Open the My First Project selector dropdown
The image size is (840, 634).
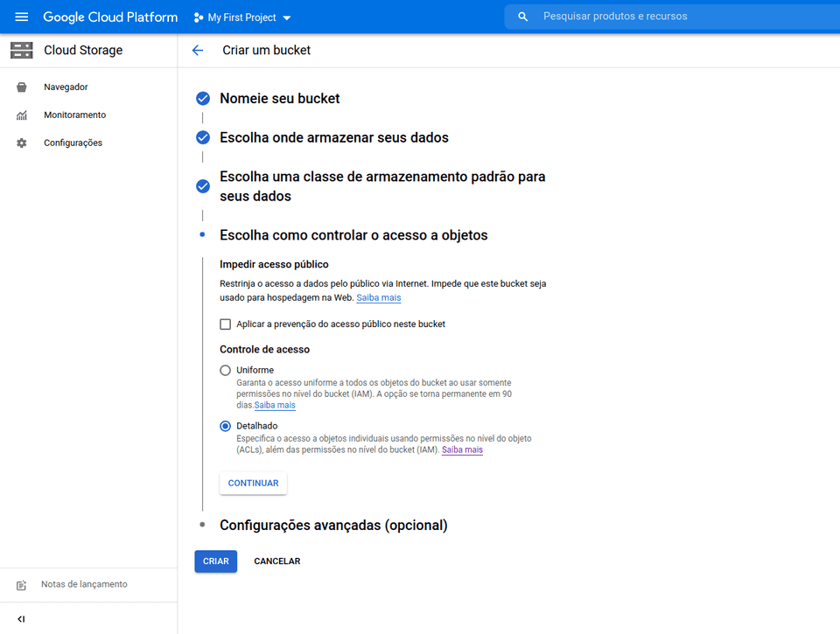243,17
